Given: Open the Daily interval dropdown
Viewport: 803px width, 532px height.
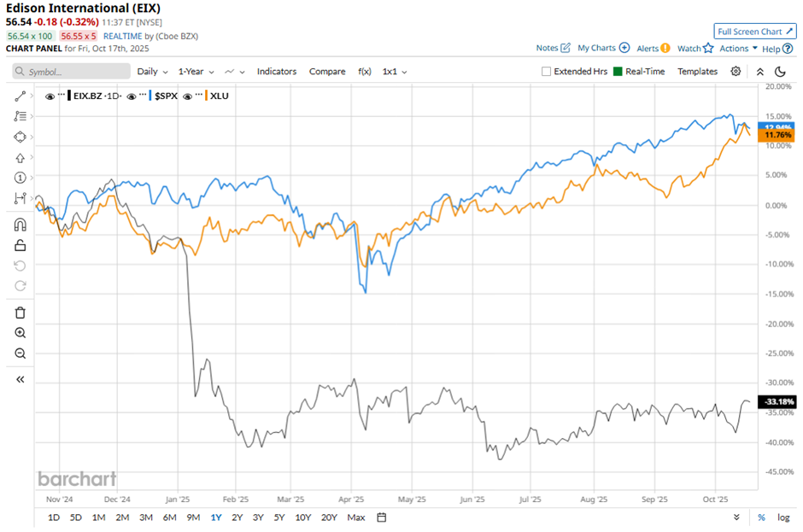Looking at the screenshot, I should tap(153, 72).
